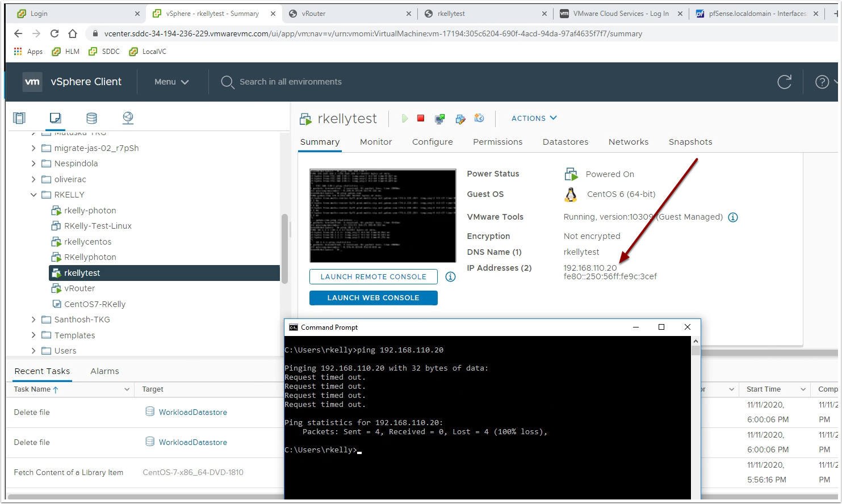
Task: Open the Apps bookmark grid icon
Action: (18, 51)
